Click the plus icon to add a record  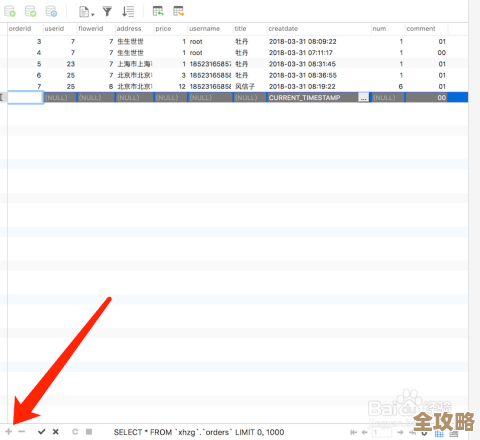click(x=9, y=432)
